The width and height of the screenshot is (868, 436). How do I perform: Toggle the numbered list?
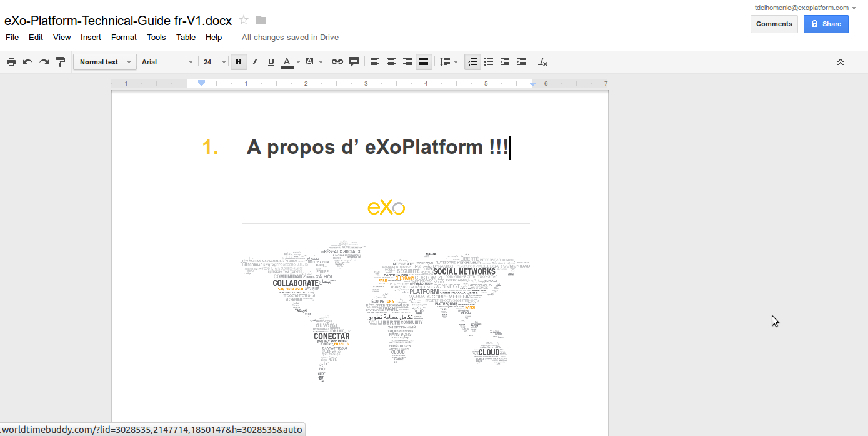click(x=472, y=62)
